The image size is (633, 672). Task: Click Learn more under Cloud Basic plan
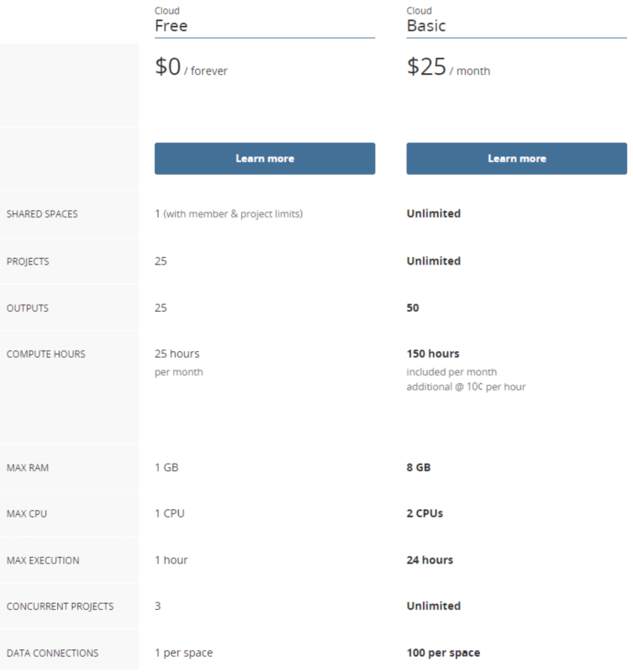pyautogui.click(x=516, y=159)
